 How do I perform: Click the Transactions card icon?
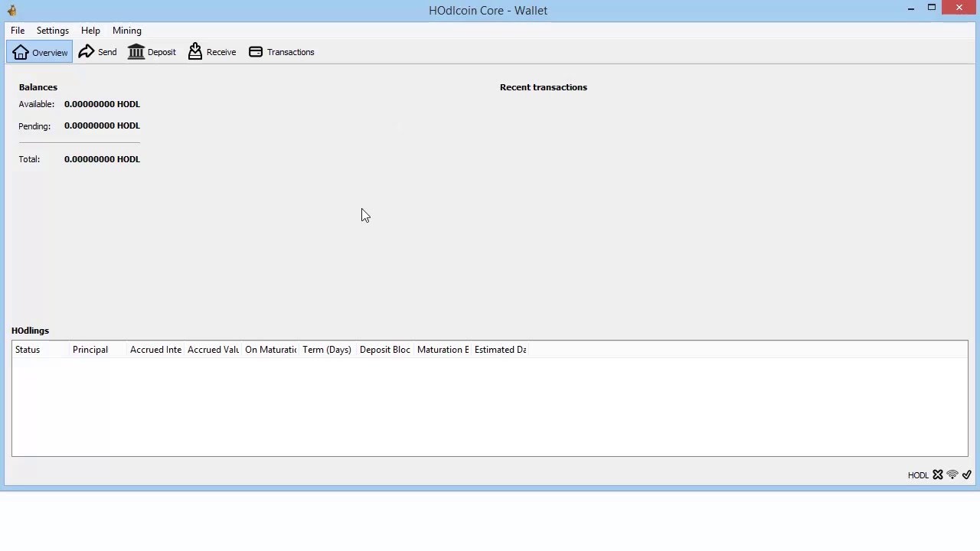tap(256, 52)
